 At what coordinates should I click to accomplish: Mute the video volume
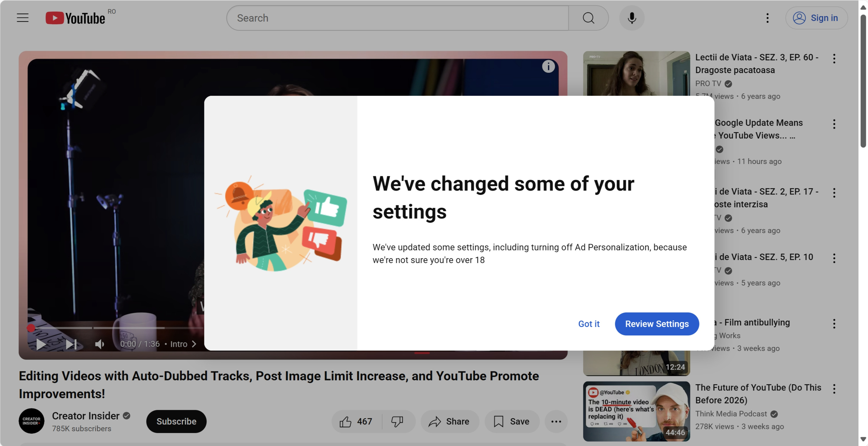100,344
